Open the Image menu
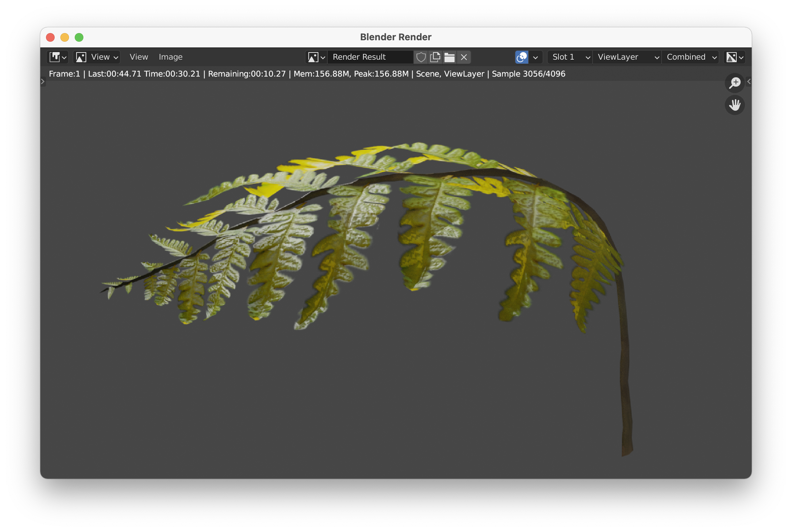Screen dimensions: 792x532 pos(171,57)
